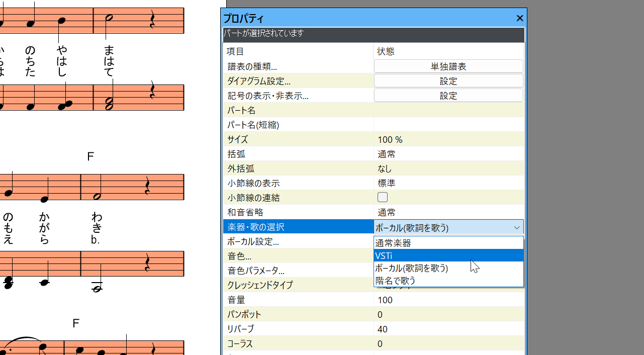644x355 pixels.
Task: Edit the 音量 value 100
Action: (448, 300)
